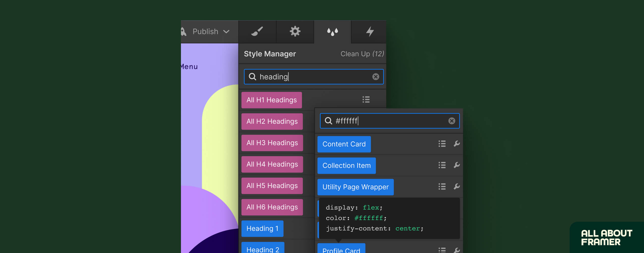This screenshot has width=644, height=253.
Task: Click the wrench icon beside Content Card
Action: pos(457,144)
